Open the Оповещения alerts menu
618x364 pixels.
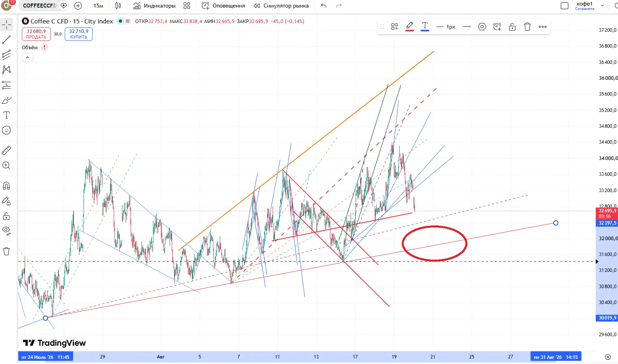click(x=223, y=6)
